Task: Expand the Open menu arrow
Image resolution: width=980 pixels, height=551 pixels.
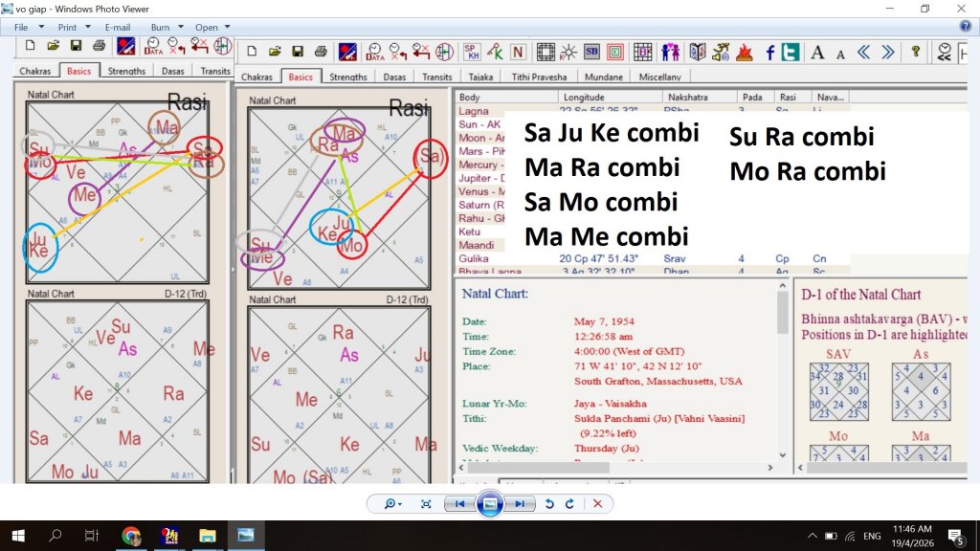Action: [x=227, y=27]
